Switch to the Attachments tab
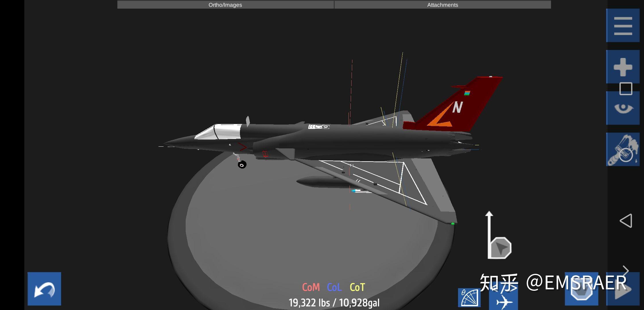The image size is (644, 310). (442, 5)
